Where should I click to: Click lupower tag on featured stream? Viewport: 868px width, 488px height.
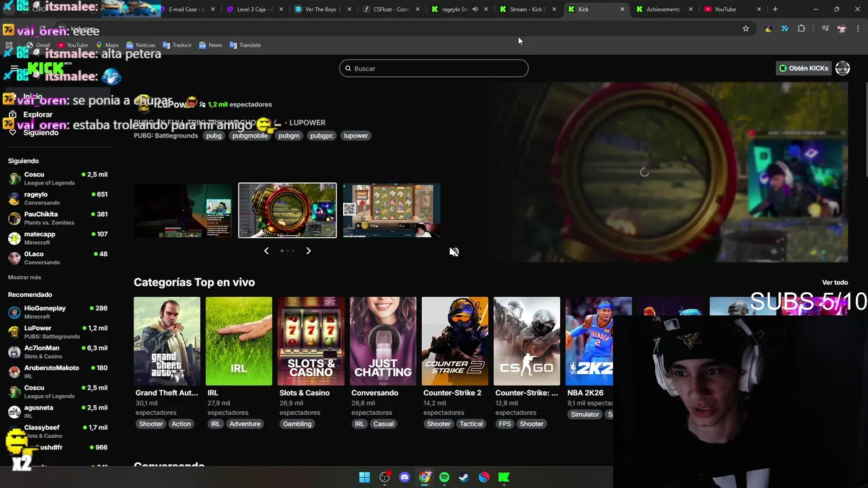(355, 136)
